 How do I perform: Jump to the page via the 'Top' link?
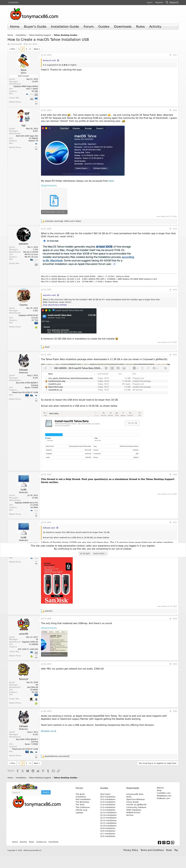(x=176, y=850)
